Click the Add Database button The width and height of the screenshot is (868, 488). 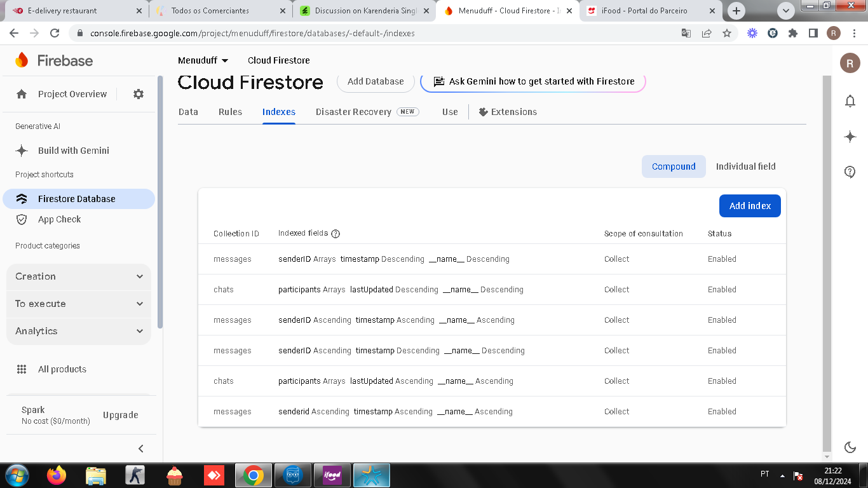point(376,81)
